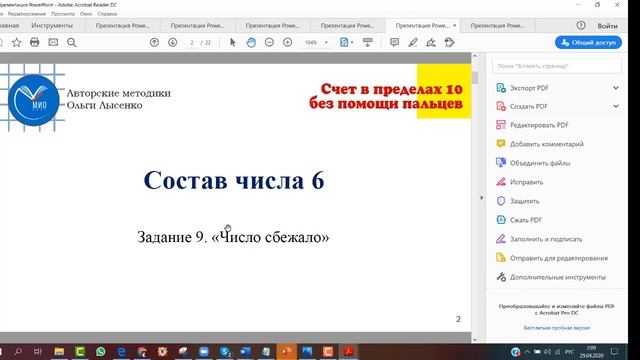This screenshot has width=640, height=360.
Task: Open the Просмотр menu
Action: click(x=63, y=14)
